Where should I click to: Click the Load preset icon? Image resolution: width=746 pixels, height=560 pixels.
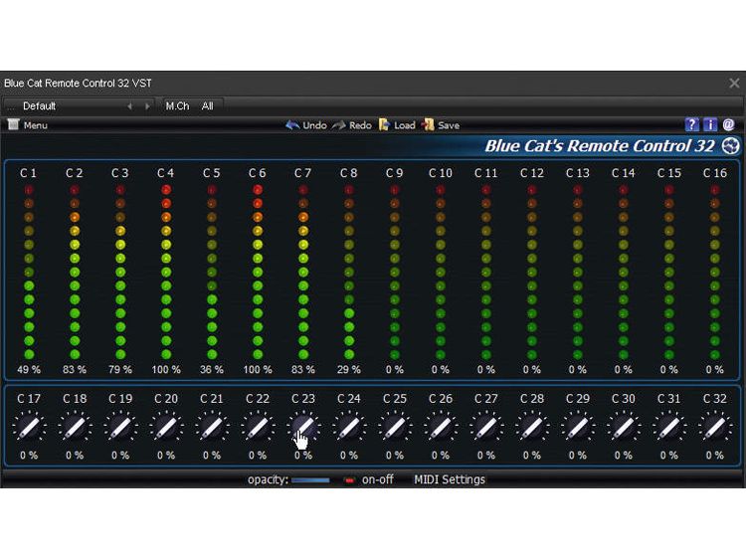point(384,124)
